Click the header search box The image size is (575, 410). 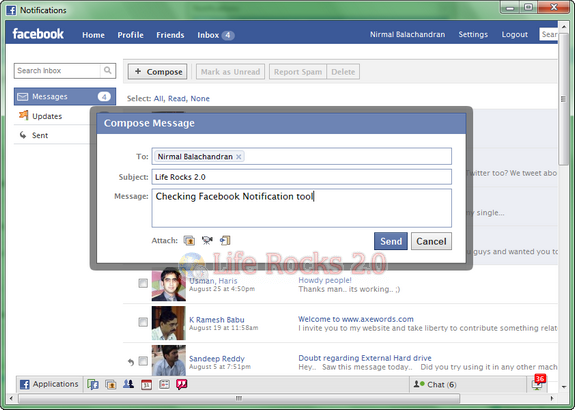pyautogui.click(x=549, y=34)
